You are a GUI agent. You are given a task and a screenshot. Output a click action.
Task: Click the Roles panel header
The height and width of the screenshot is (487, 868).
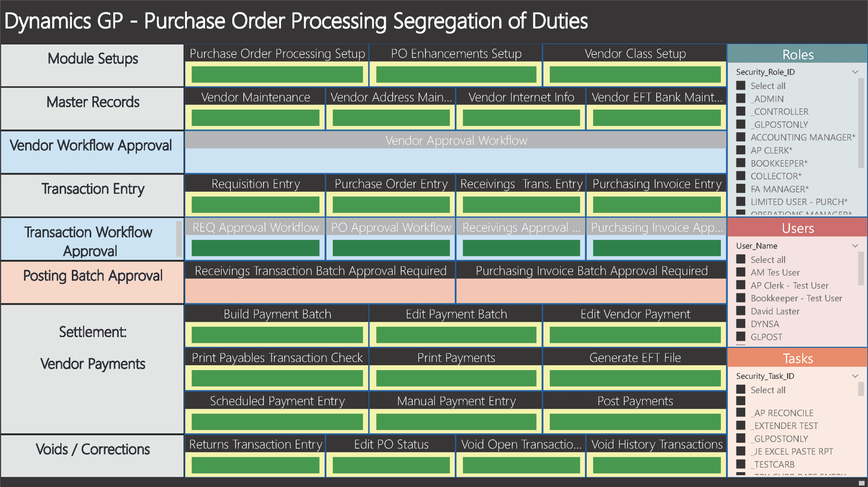point(797,55)
